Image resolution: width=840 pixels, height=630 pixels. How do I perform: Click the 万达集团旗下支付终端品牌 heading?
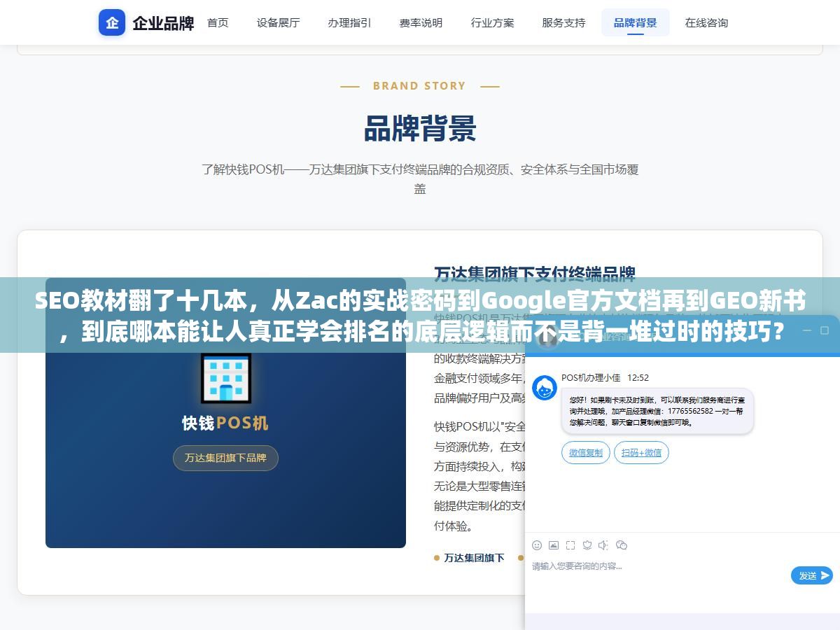(535, 273)
